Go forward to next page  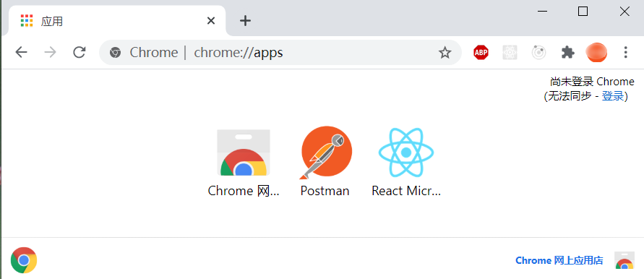50,52
